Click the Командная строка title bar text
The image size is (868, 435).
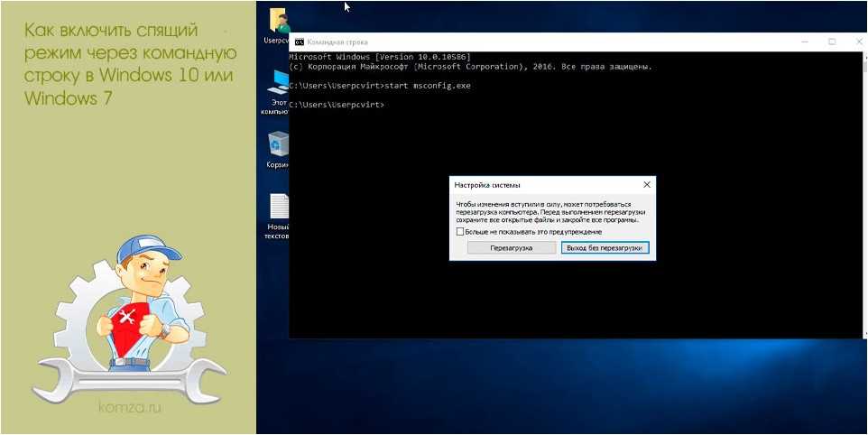tap(336, 42)
